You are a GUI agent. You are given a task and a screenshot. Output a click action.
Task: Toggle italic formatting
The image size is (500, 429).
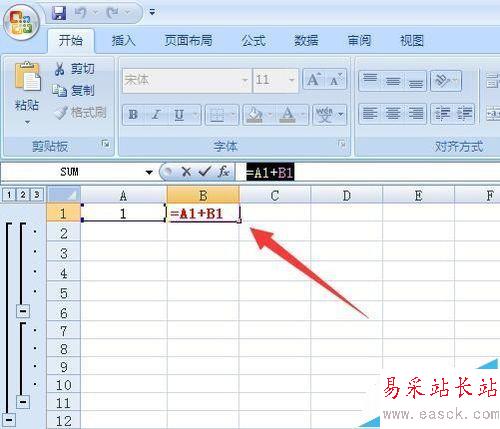pyautogui.click(x=156, y=115)
